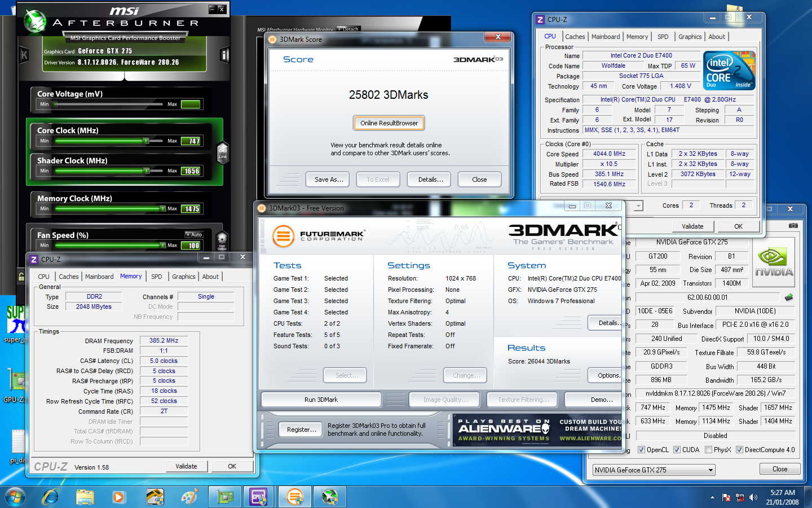The height and width of the screenshot is (508, 812).
Task: Click Validate in the top-right CPU-Z window
Action: click(692, 226)
